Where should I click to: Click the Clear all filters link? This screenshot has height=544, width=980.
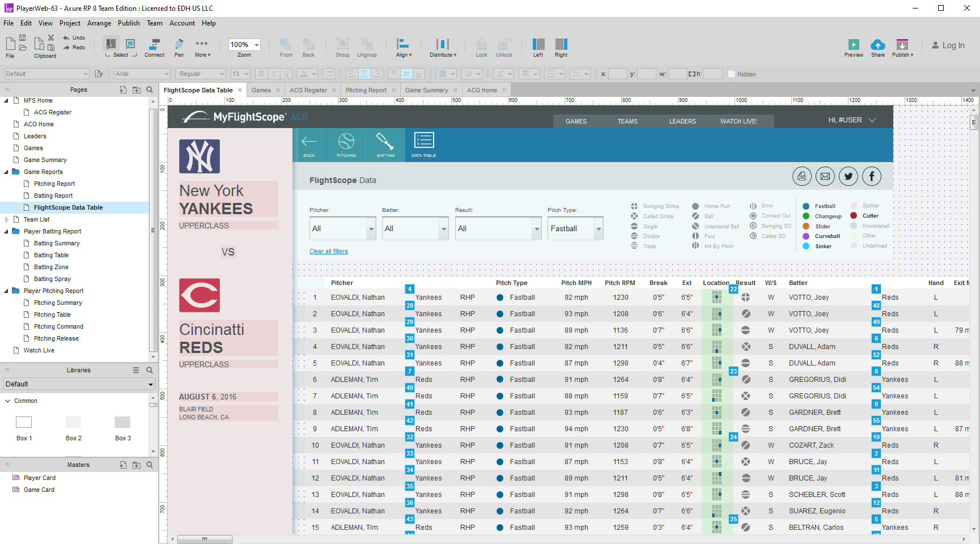tap(328, 252)
